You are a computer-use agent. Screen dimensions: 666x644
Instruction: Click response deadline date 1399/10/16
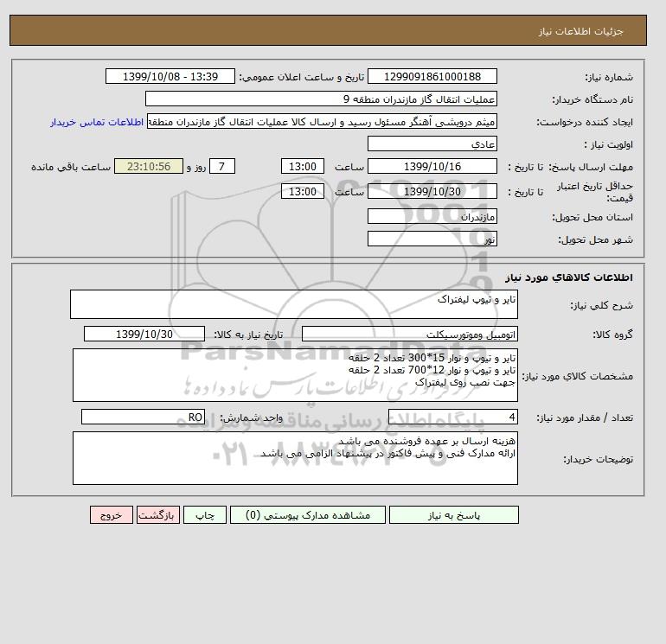click(432, 167)
